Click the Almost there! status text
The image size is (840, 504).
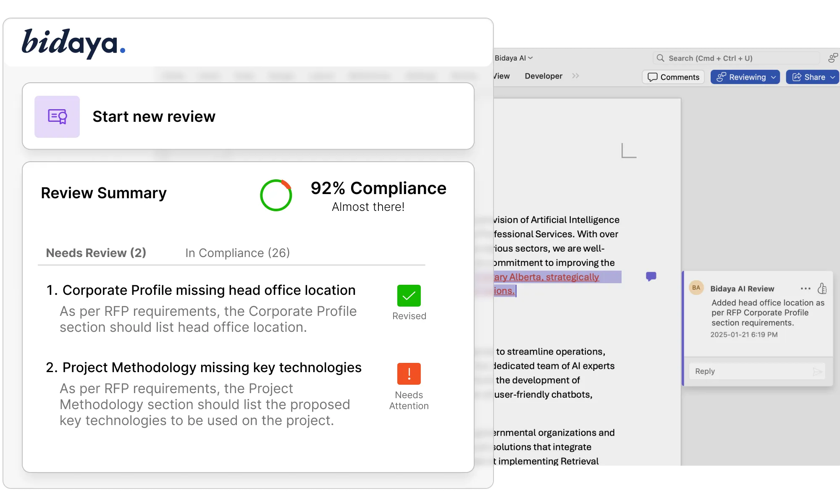[x=368, y=207]
